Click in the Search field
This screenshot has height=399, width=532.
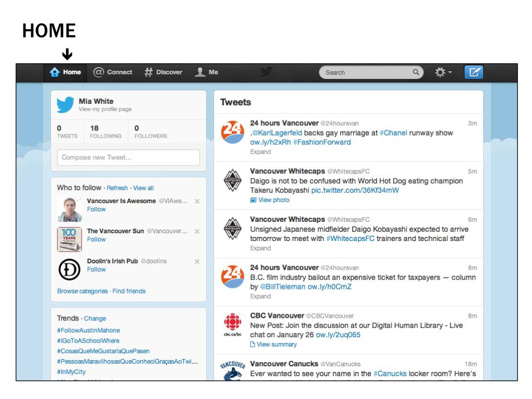click(371, 72)
